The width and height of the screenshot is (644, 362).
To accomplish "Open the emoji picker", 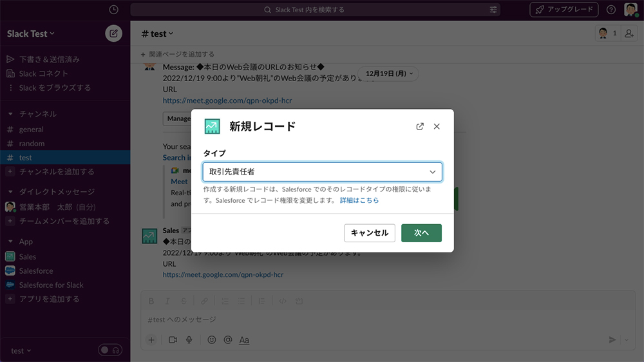I will coord(211,340).
